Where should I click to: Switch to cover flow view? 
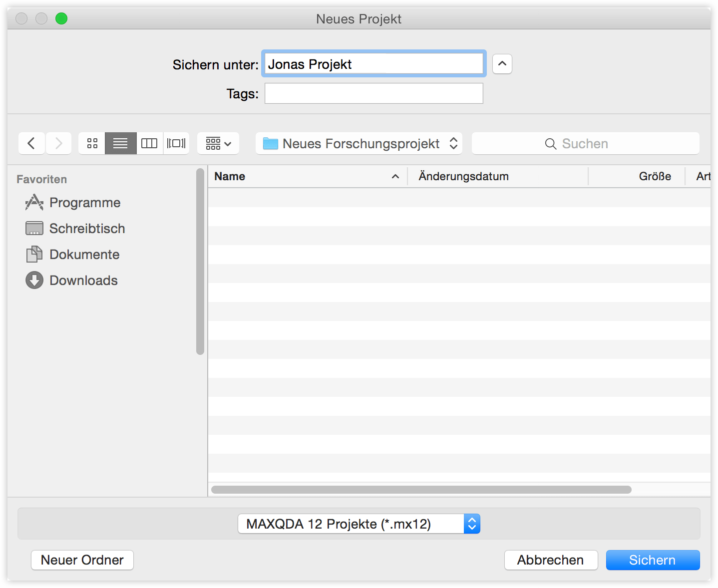coord(176,144)
